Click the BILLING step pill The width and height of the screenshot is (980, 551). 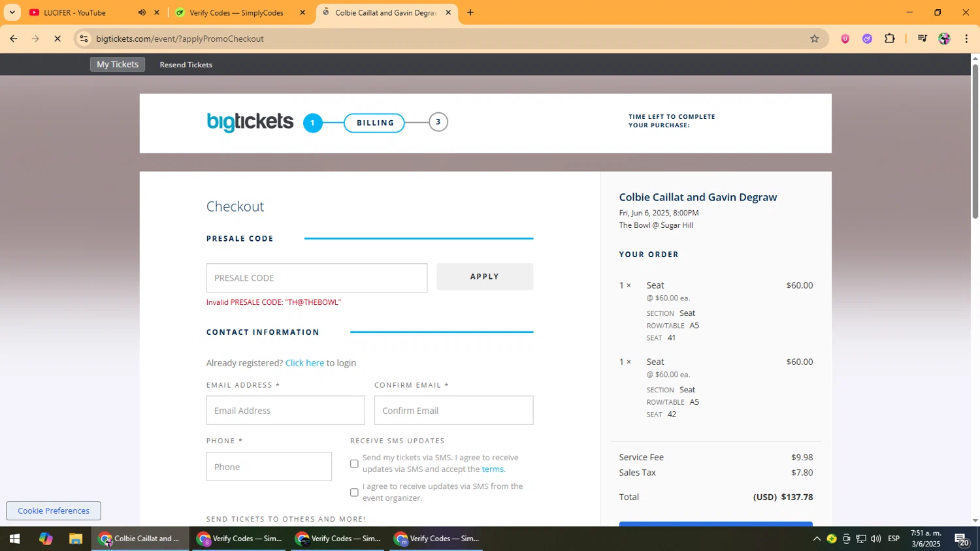pyautogui.click(x=374, y=123)
